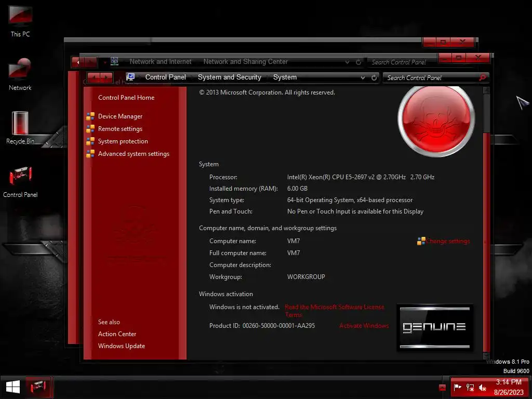
Task: Focus rear window Search Control Panel field
Action: coord(402,62)
